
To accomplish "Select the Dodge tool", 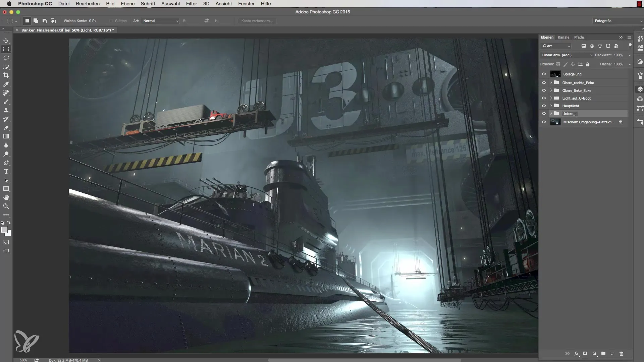I will 6,154.
